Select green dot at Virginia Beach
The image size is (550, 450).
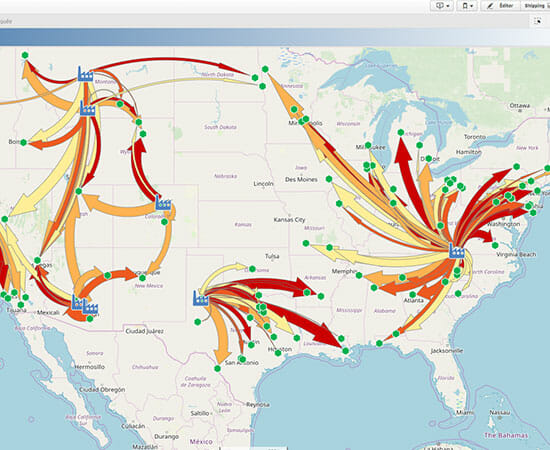pos(495,245)
